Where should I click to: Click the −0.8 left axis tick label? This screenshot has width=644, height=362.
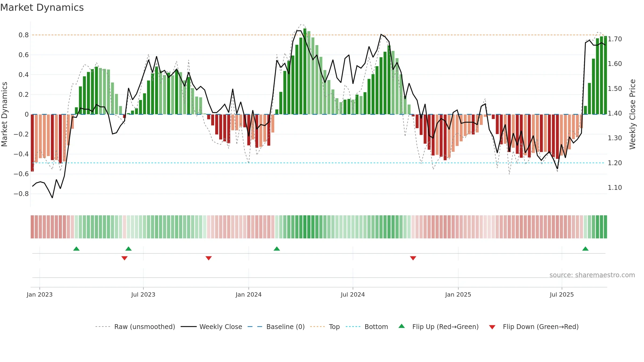coord(21,194)
